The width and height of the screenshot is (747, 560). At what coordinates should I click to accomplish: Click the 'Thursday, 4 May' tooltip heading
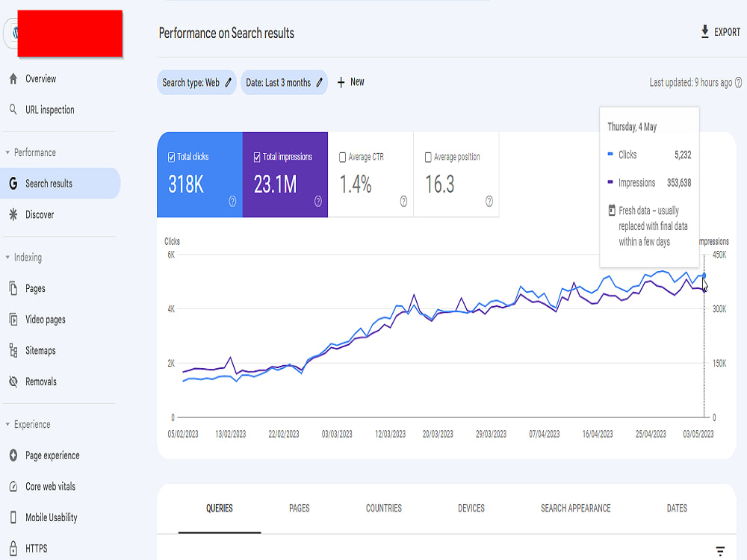point(632,127)
